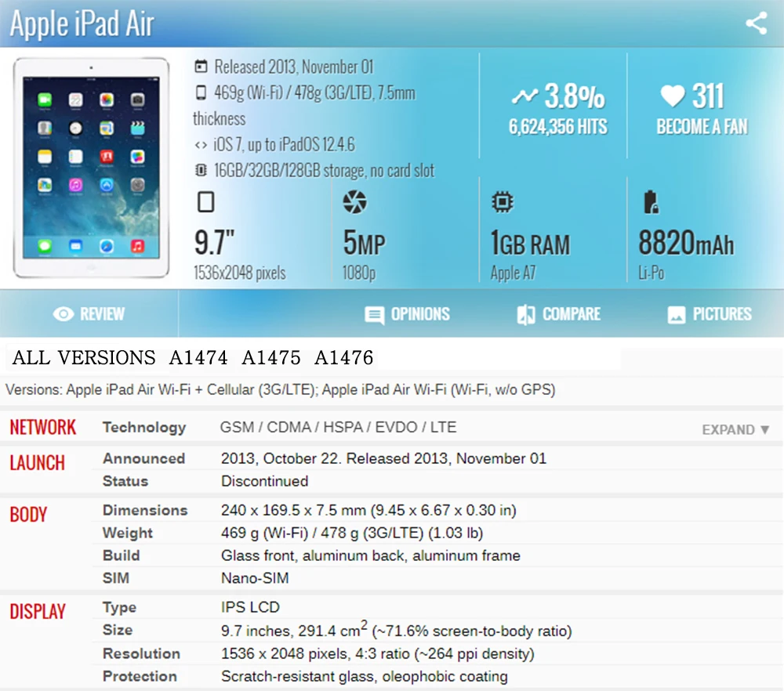The width and height of the screenshot is (784, 691).
Task: Click 'Glass front, aluminum back, aluminum frame'
Action: click(371, 555)
